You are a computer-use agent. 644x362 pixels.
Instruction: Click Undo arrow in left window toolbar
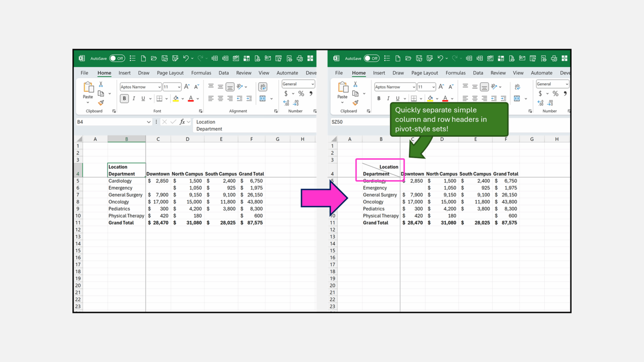coord(186,58)
